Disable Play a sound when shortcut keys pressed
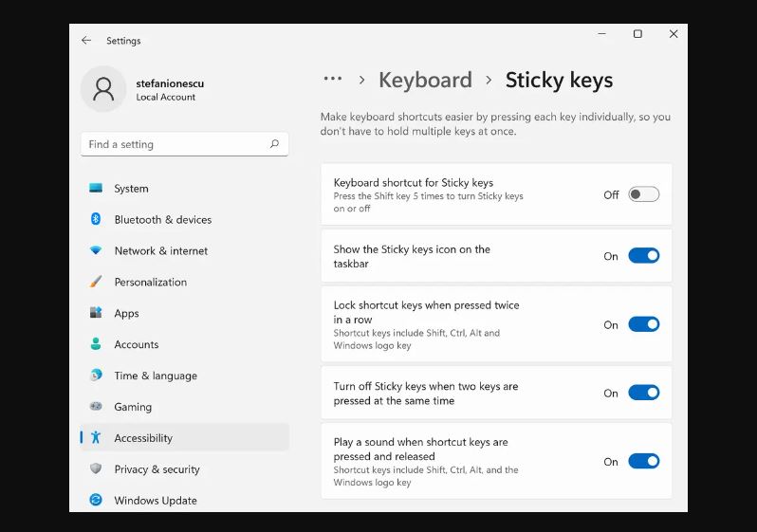The height and width of the screenshot is (532, 757). (643, 462)
